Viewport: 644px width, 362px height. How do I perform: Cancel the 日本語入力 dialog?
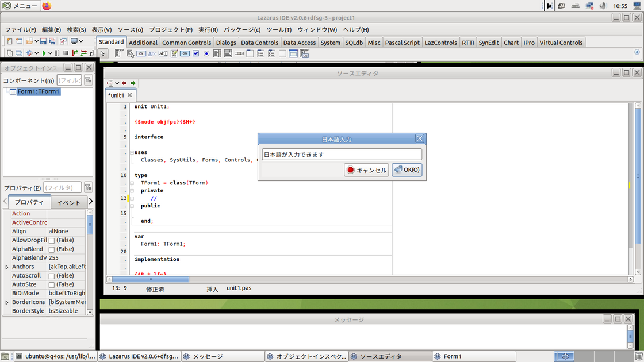pyautogui.click(x=366, y=170)
